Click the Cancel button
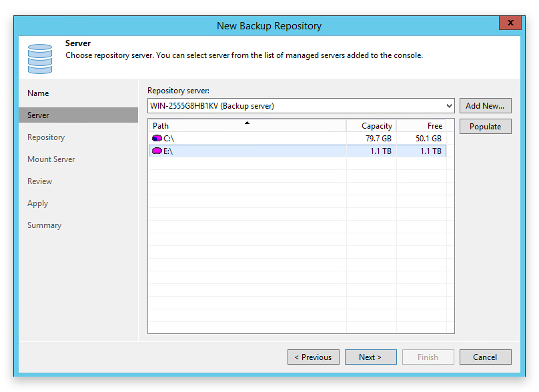539x392 pixels. pos(485,357)
